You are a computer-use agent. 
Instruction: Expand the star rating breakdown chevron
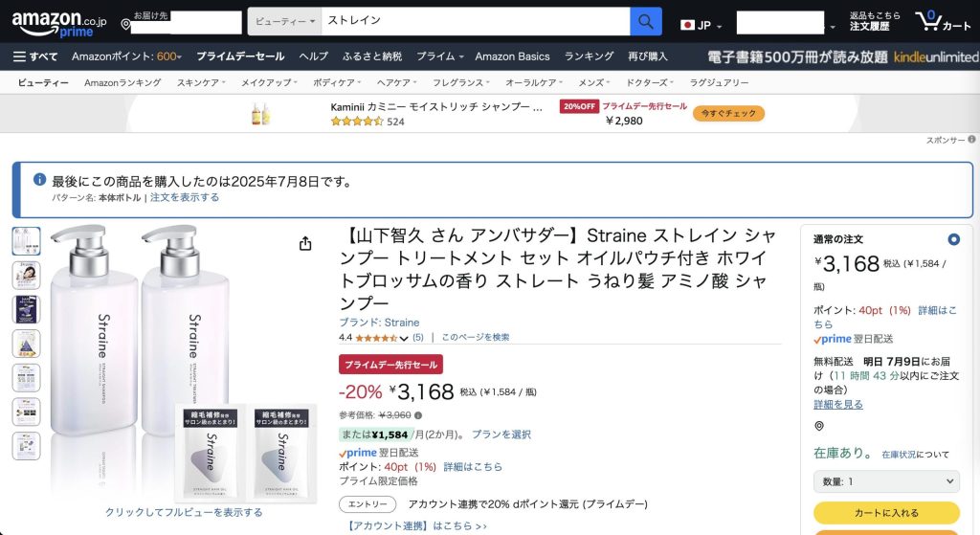tap(404, 338)
